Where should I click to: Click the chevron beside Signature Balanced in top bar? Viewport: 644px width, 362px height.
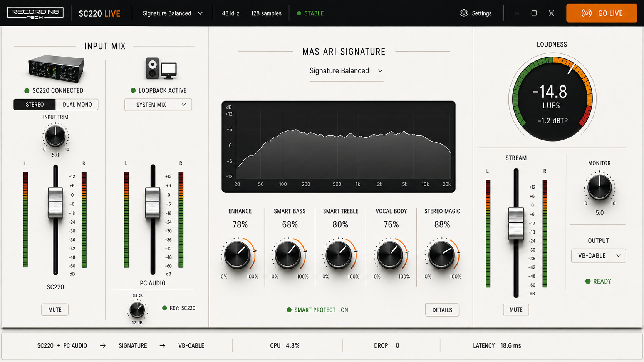click(x=200, y=13)
